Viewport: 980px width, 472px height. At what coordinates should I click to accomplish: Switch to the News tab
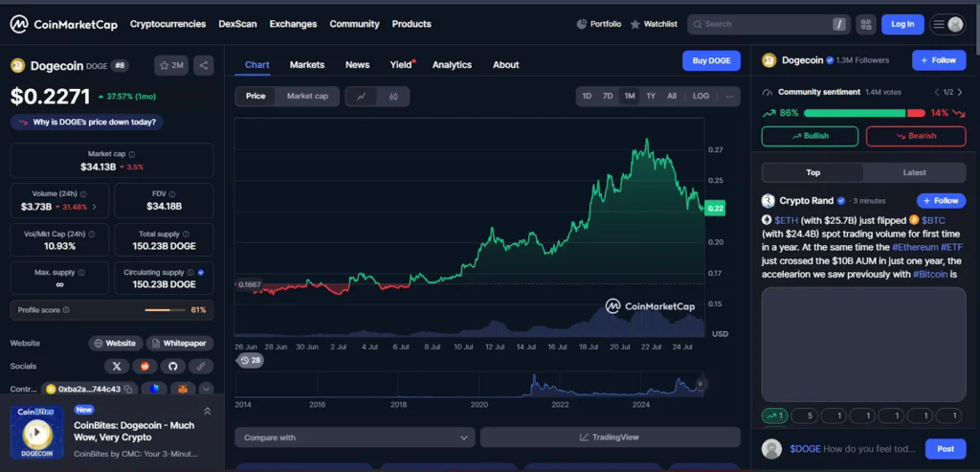click(358, 65)
